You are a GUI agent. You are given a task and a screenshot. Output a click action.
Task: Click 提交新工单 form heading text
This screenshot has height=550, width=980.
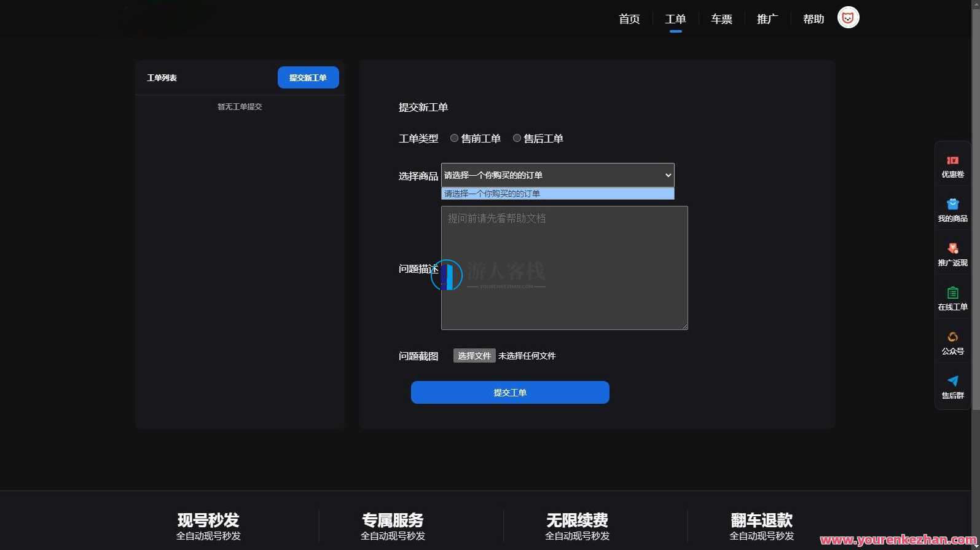pyautogui.click(x=423, y=107)
